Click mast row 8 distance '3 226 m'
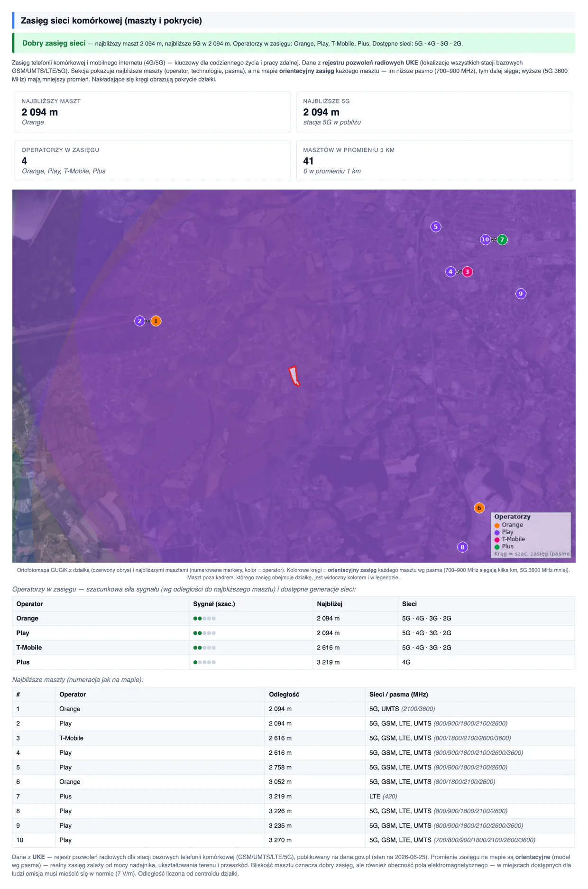Screen dimensions: 588x889 coord(280,811)
